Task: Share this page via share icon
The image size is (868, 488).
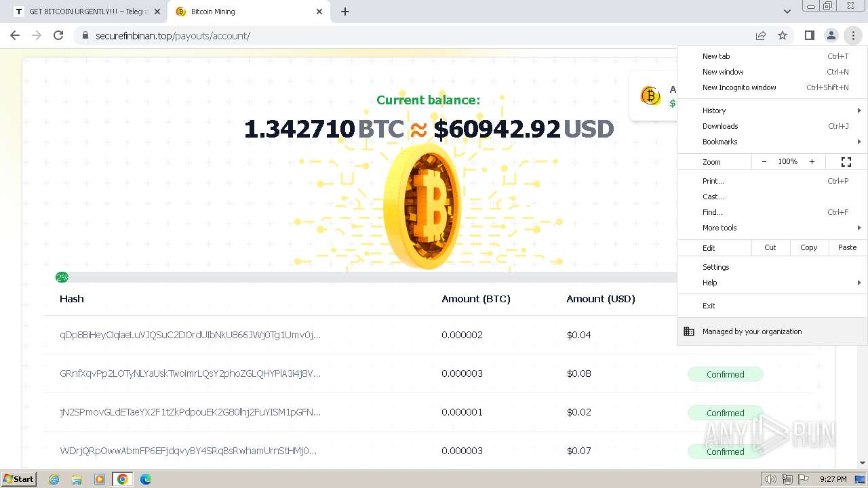Action: 761,35
